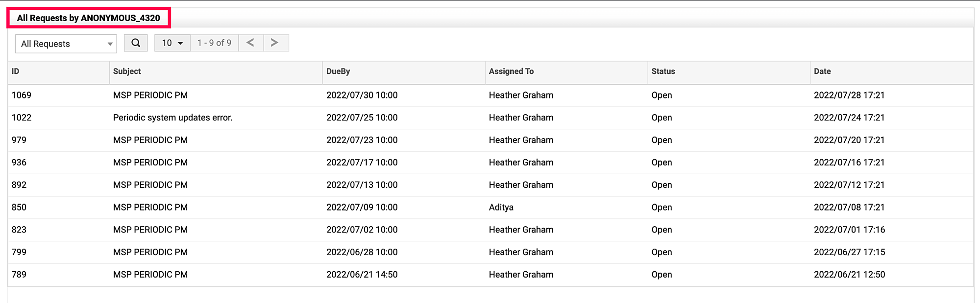The image size is (980, 303).
Task: Expand the 10 rows-per-page dropdown
Action: pyautogui.click(x=172, y=43)
